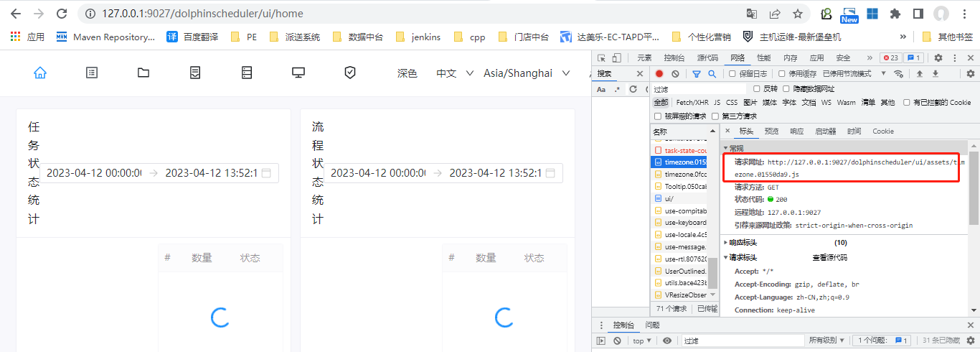980x352 pixels.
Task: Open the 预览 request detail tab
Action: [771, 131]
